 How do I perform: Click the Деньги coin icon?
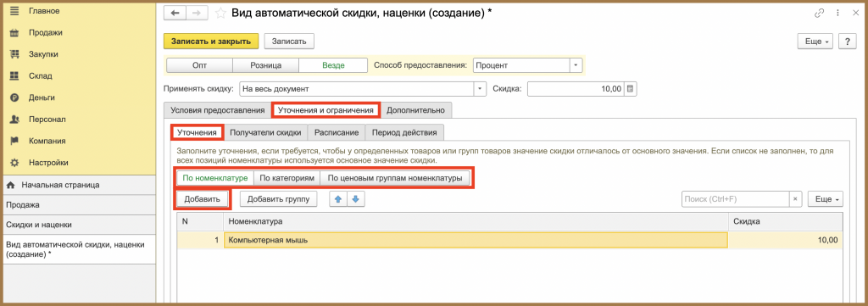[x=15, y=97]
